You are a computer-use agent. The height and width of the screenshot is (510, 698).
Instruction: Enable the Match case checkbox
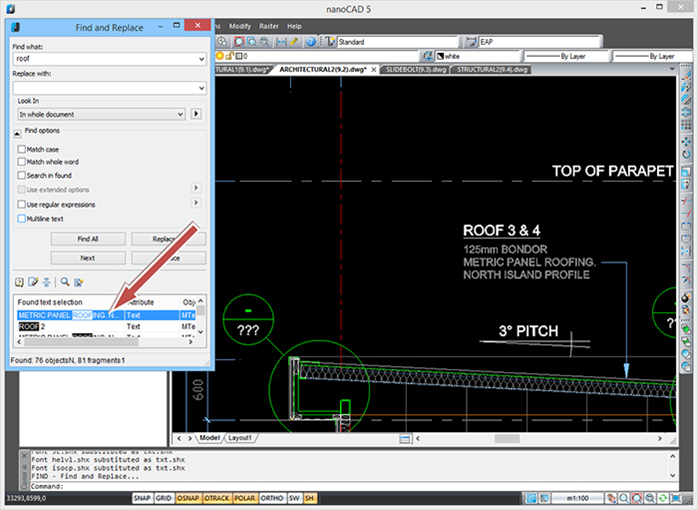click(22, 149)
